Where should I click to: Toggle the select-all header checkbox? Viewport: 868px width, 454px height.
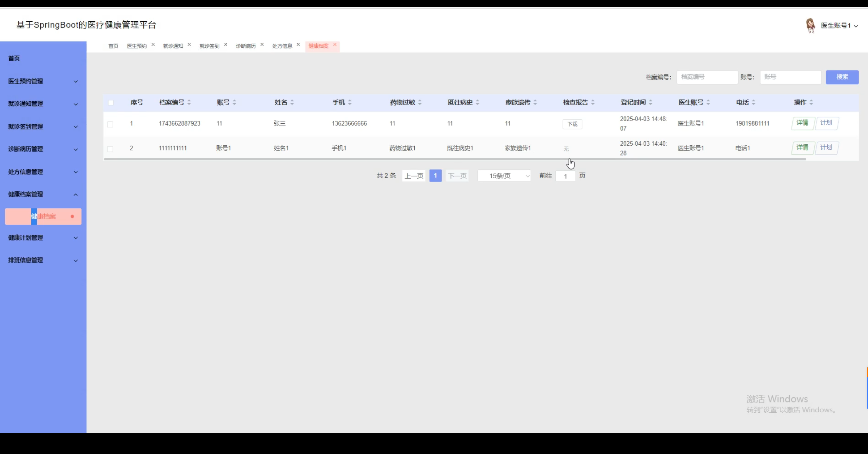coord(111,103)
